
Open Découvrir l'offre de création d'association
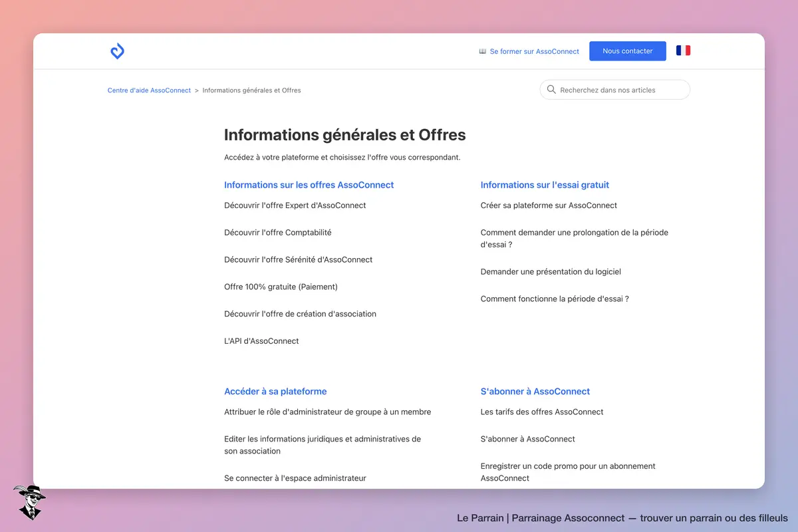tap(300, 314)
